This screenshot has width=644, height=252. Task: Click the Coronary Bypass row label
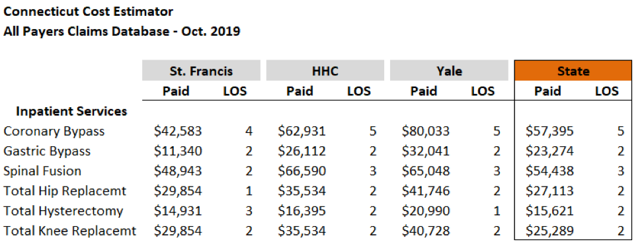(x=54, y=131)
